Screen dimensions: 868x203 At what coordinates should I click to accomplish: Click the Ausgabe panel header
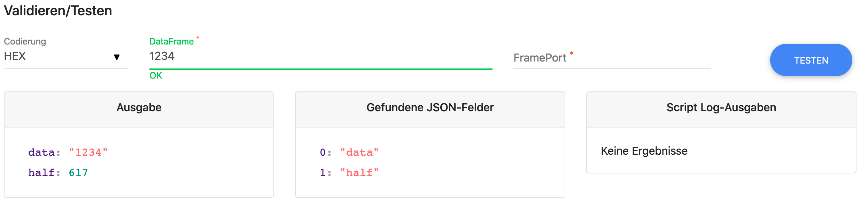point(139,108)
